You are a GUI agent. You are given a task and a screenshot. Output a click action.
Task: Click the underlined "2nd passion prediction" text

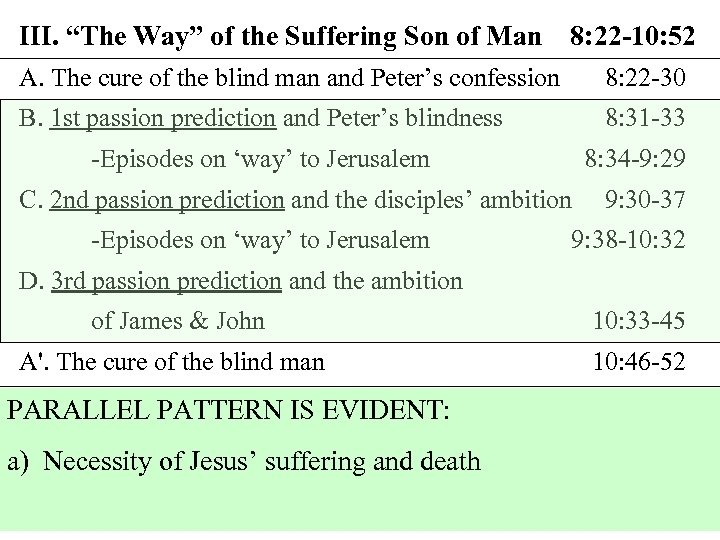point(167,200)
